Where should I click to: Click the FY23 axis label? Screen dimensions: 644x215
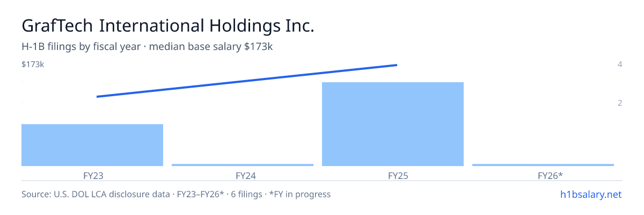(92, 176)
